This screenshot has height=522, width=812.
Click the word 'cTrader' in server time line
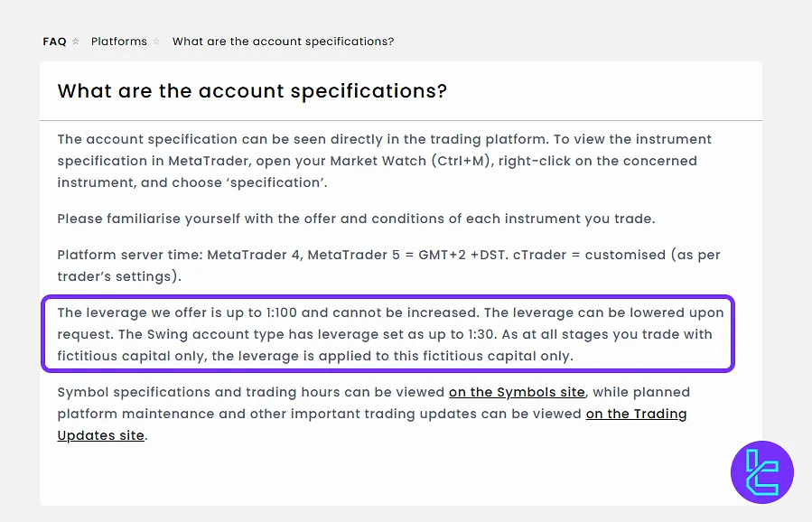click(x=542, y=255)
